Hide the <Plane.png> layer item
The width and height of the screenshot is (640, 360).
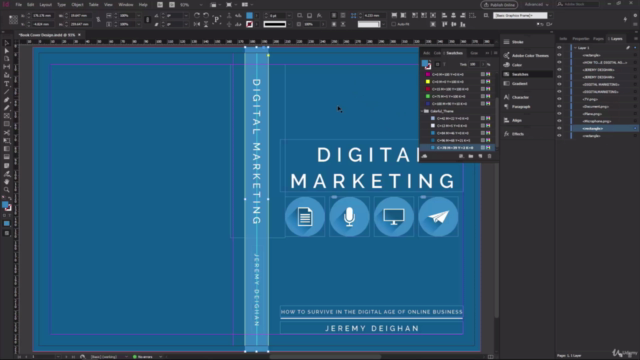coord(559,114)
